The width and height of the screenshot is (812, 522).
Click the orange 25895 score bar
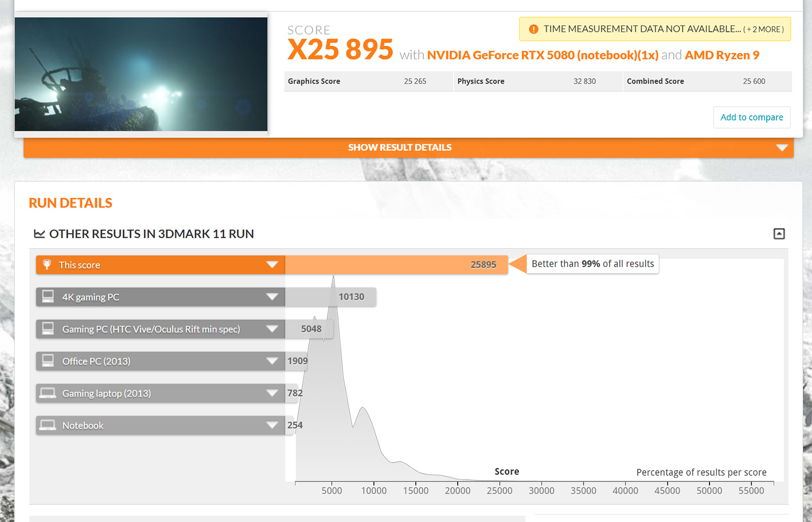tap(396, 265)
